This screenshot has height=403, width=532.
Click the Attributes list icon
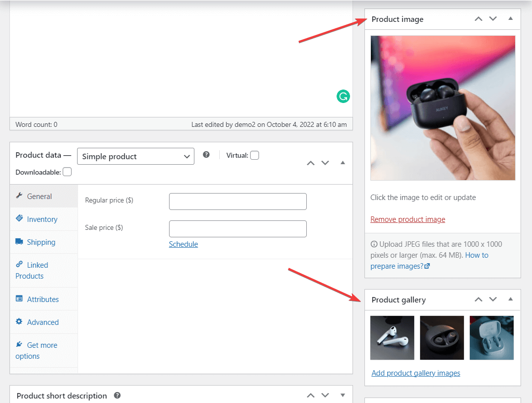click(19, 299)
